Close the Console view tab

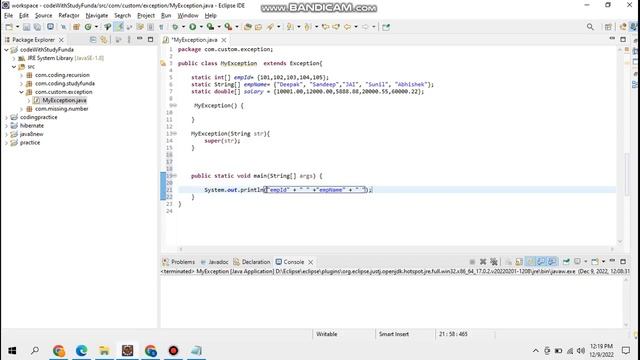pos(311,262)
